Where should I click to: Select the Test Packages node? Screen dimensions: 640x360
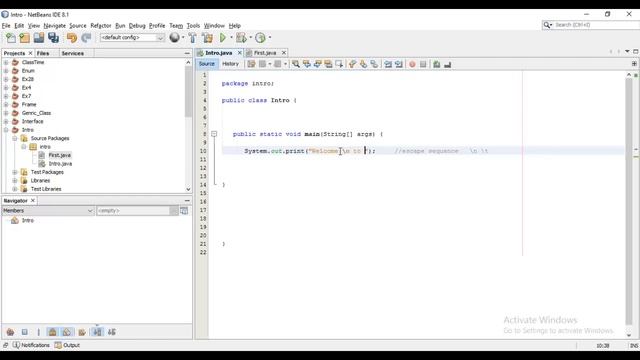coord(47,172)
